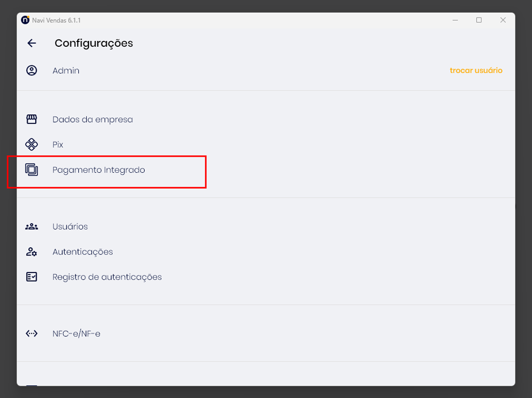Select the Pix text label
The image size is (532, 398).
pos(58,145)
